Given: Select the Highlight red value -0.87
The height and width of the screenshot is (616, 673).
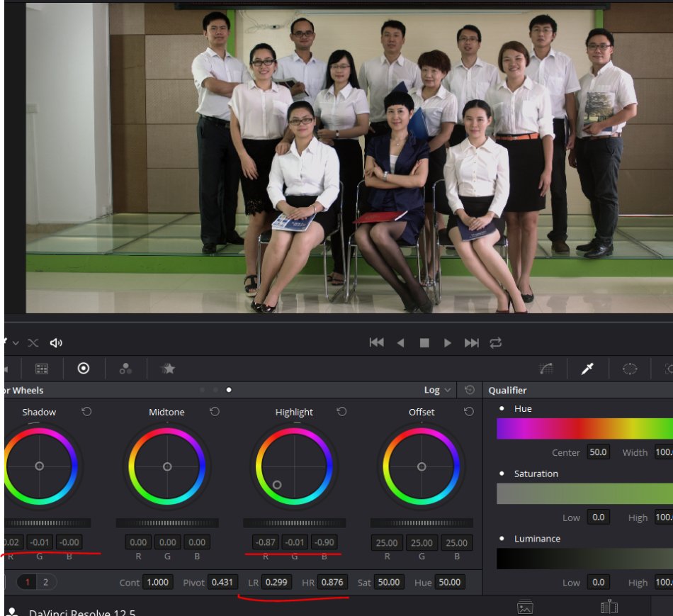Looking at the screenshot, I should click(265, 542).
